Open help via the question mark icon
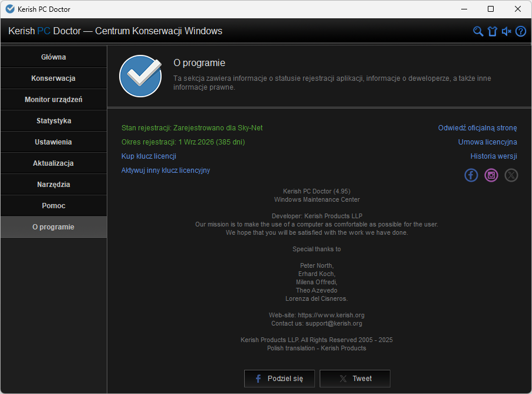This screenshot has height=394, width=532. pyautogui.click(x=521, y=31)
